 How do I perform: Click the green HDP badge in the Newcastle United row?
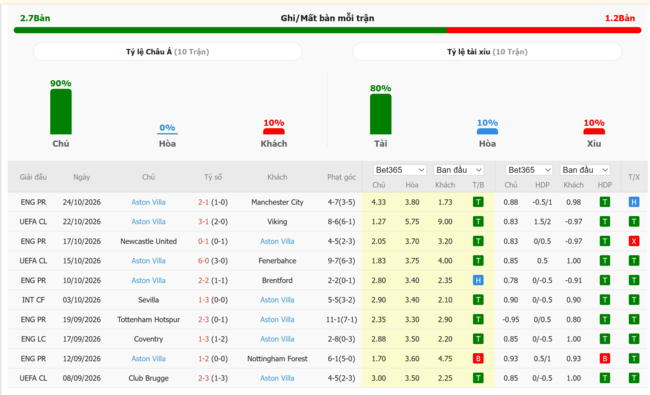(605, 241)
